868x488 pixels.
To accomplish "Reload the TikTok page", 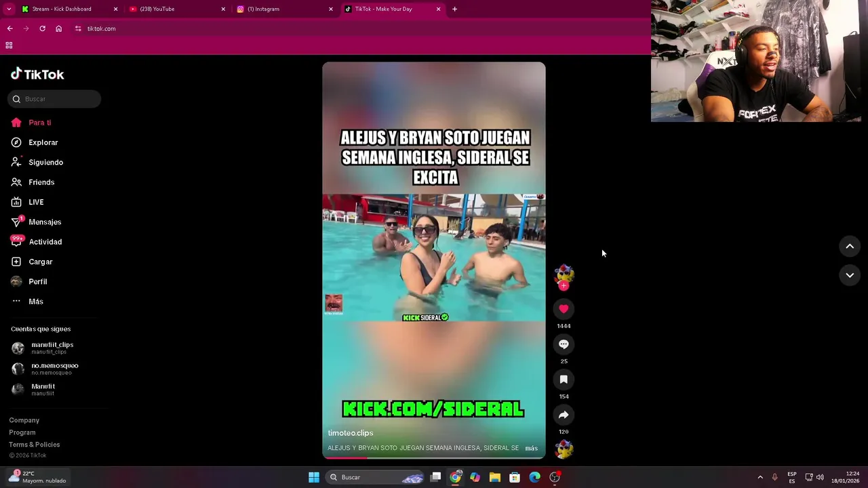I will 42,28.
